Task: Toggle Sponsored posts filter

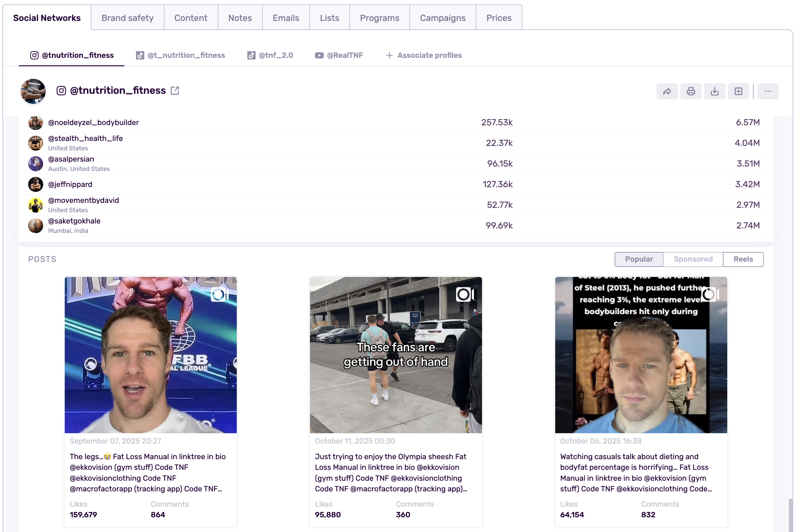Action: click(693, 259)
